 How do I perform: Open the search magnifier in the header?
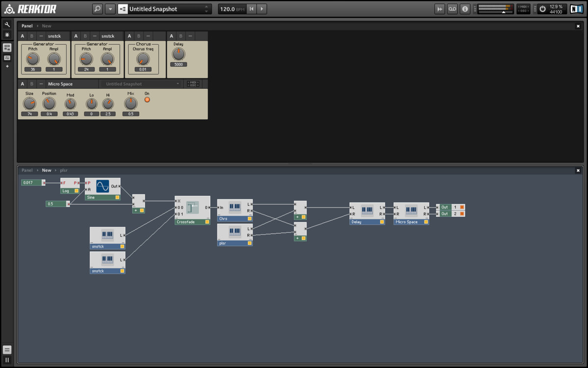[x=98, y=9]
